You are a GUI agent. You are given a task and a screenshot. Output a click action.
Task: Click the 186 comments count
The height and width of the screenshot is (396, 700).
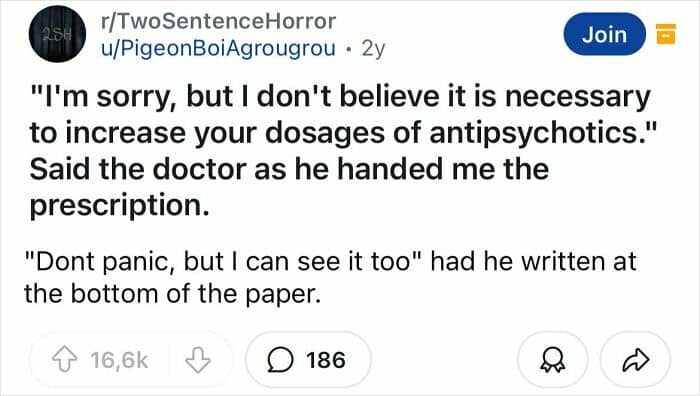tap(326, 360)
